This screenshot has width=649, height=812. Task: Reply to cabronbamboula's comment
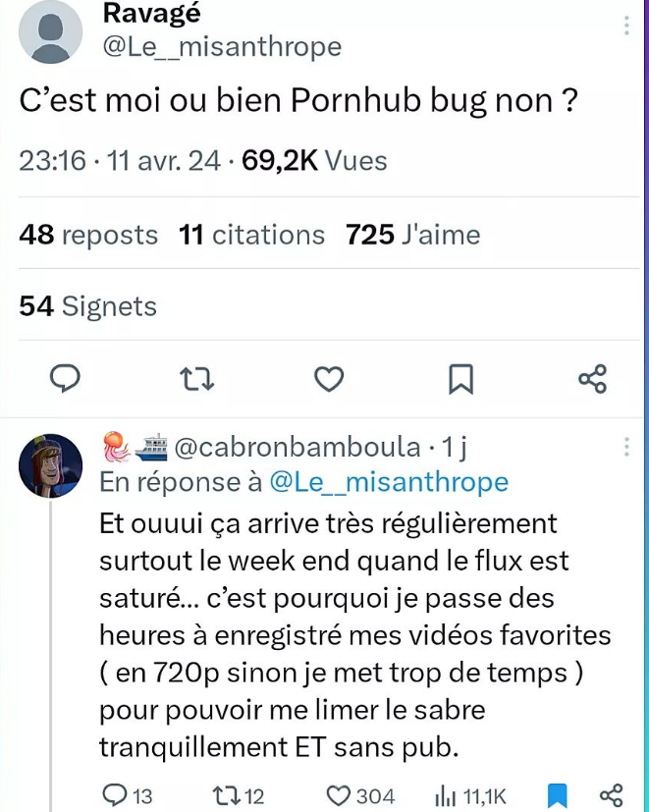[115, 795]
